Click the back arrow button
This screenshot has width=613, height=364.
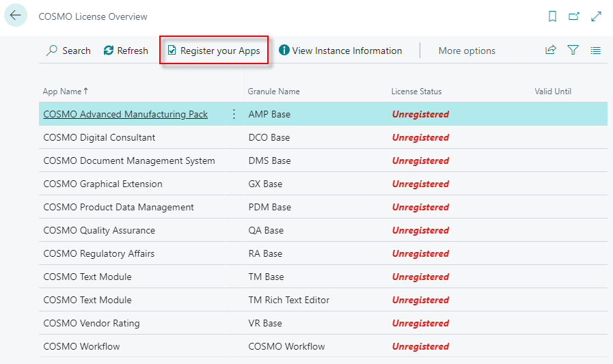click(x=16, y=16)
